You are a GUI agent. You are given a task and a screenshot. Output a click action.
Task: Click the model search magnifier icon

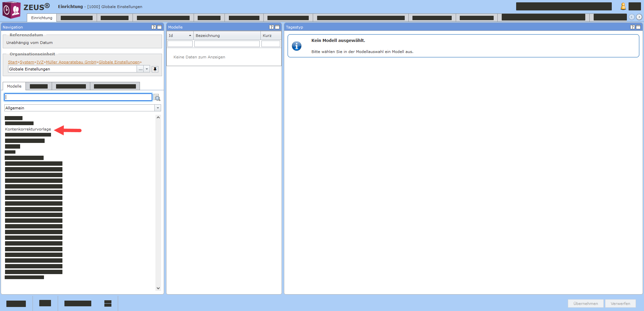(x=157, y=98)
